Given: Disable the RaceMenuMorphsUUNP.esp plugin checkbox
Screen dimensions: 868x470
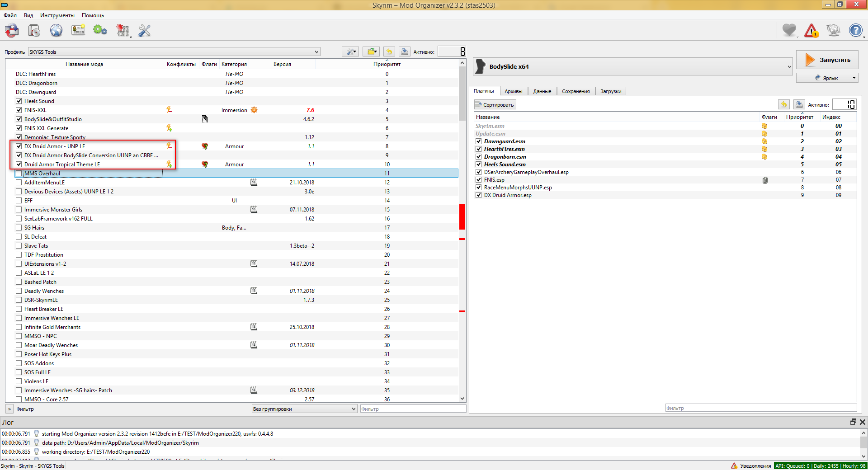Looking at the screenshot, I should point(479,188).
